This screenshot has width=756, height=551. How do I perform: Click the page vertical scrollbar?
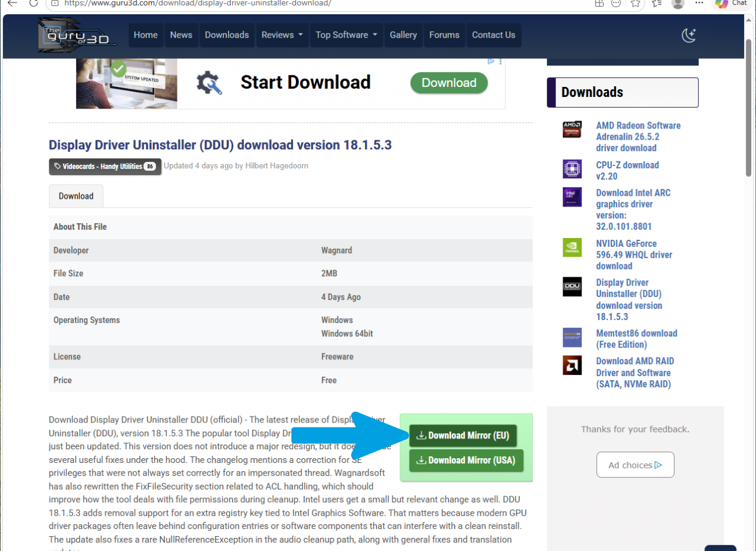pos(749,107)
